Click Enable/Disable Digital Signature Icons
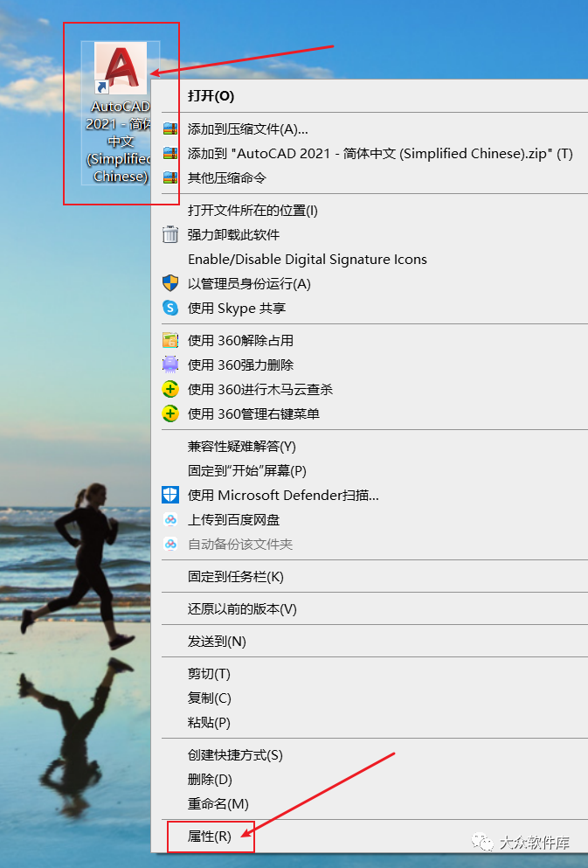This screenshot has width=588, height=868. click(x=308, y=259)
